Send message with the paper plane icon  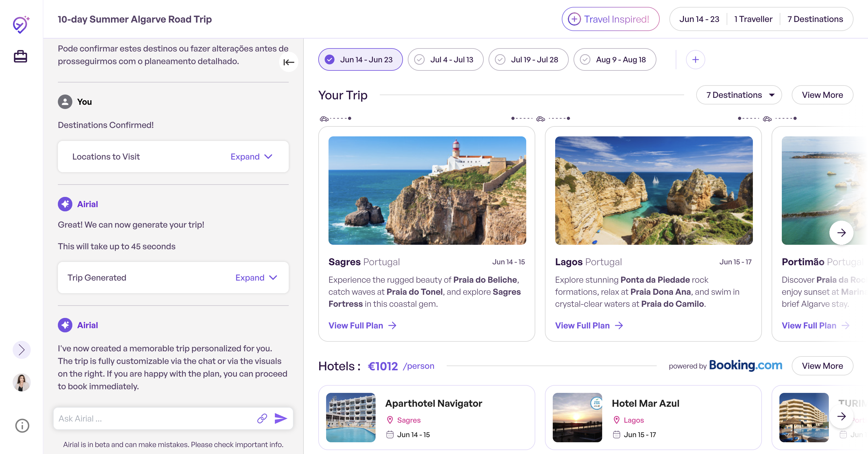pos(281,418)
